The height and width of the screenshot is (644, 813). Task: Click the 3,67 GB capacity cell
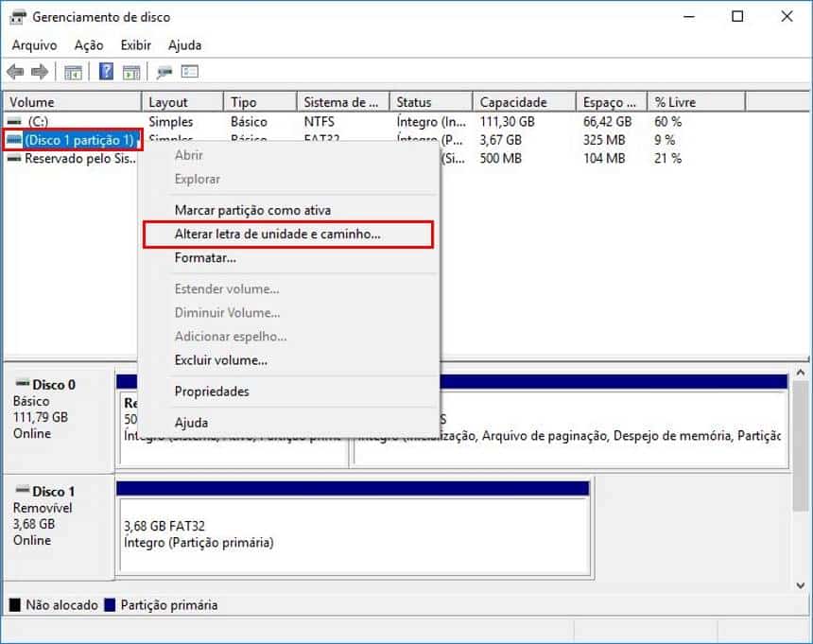coord(500,140)
